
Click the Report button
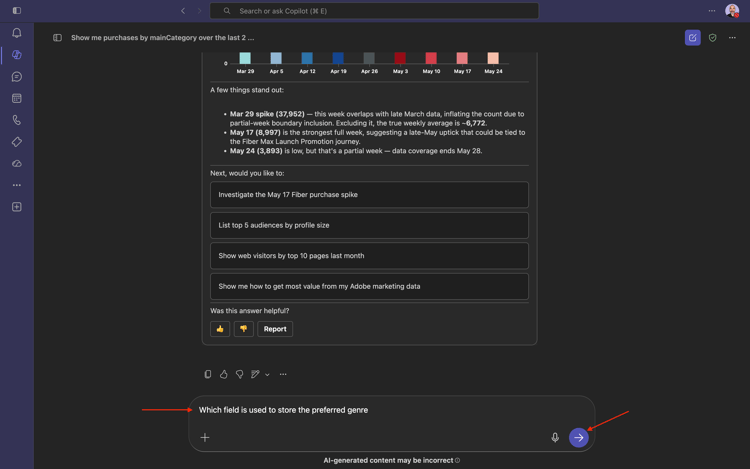[x=275, y=329]
